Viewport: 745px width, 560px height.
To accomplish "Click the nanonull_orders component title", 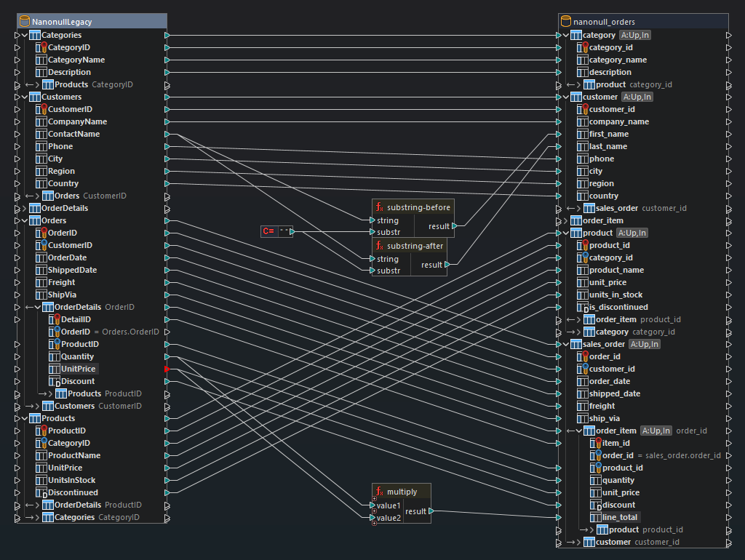I will pos(643,21).
